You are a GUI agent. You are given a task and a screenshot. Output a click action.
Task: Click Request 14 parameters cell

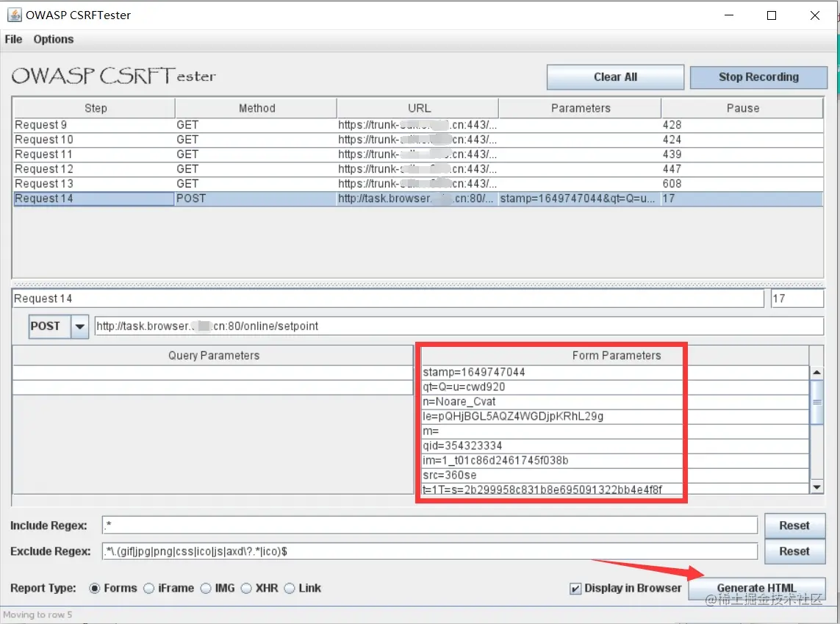(580, 198)
